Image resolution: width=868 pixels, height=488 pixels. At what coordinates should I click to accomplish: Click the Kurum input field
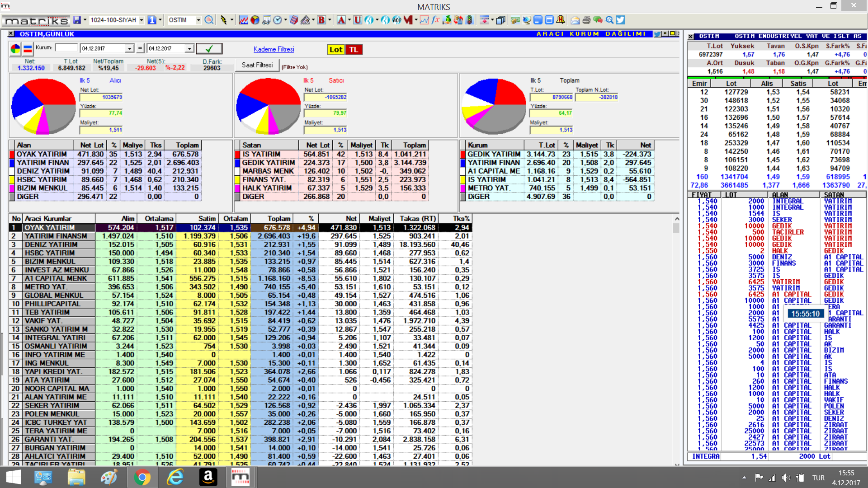[x=66, y=48]
